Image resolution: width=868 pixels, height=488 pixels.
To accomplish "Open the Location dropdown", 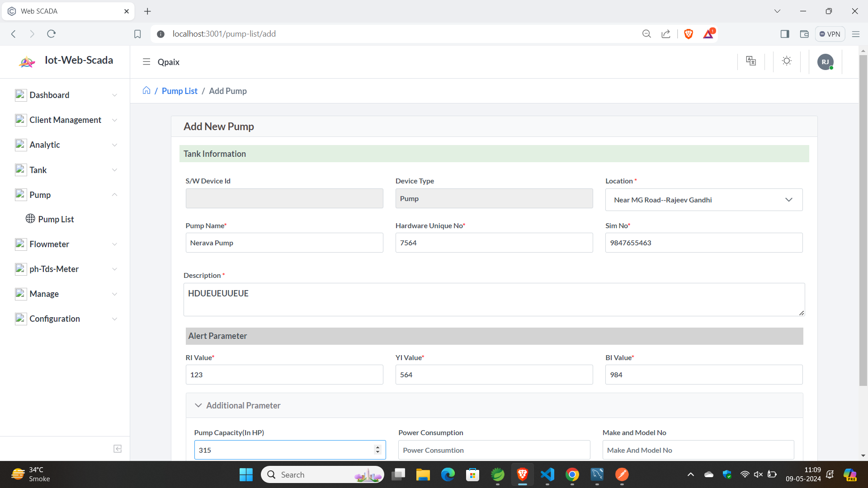I will (x=703, y=200).
